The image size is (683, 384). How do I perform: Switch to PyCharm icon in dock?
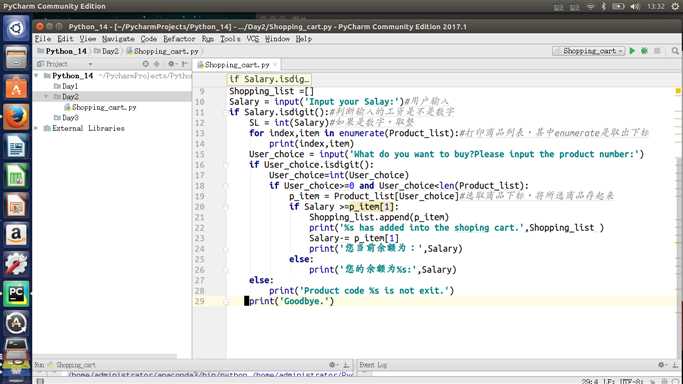coord(16,293)
